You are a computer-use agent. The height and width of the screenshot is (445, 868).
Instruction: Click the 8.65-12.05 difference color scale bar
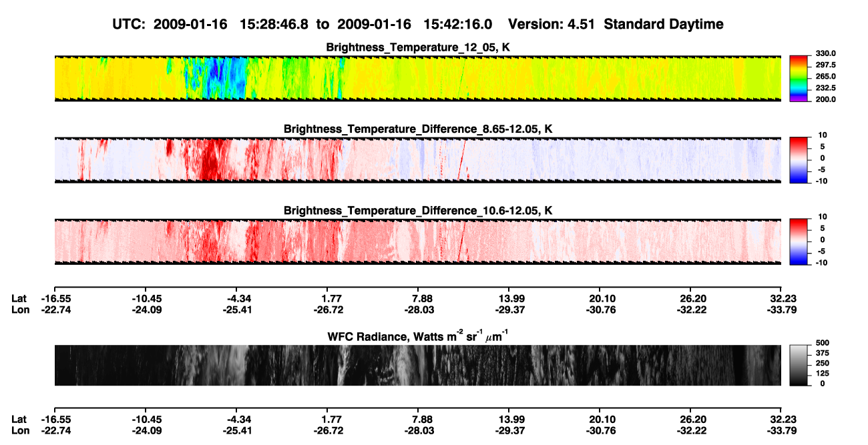799,159
